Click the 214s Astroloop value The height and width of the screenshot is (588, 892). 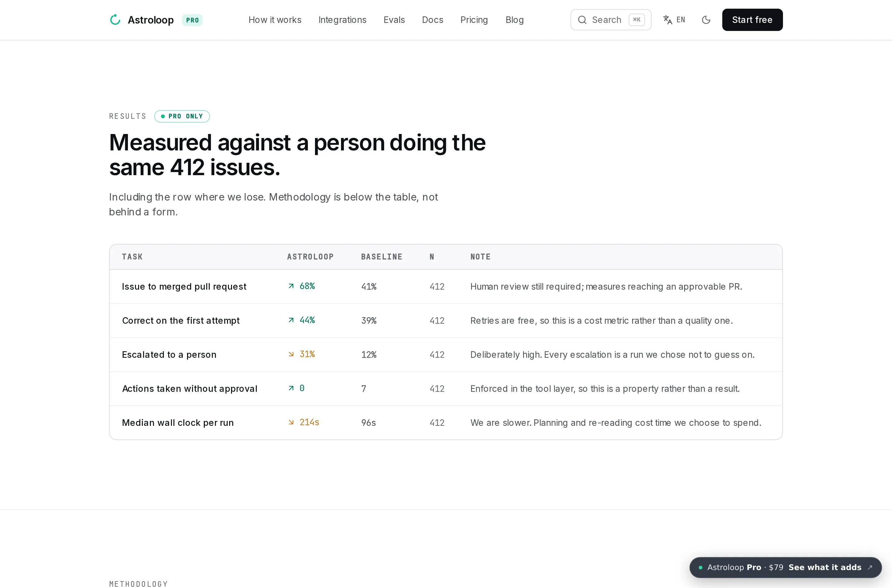coord(309,423)
